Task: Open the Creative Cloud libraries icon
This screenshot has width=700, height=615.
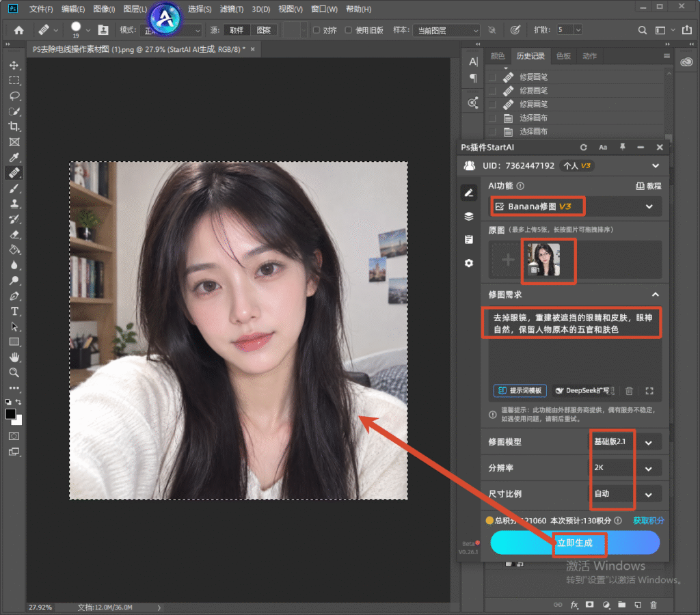Action: (x=686, y=62)
